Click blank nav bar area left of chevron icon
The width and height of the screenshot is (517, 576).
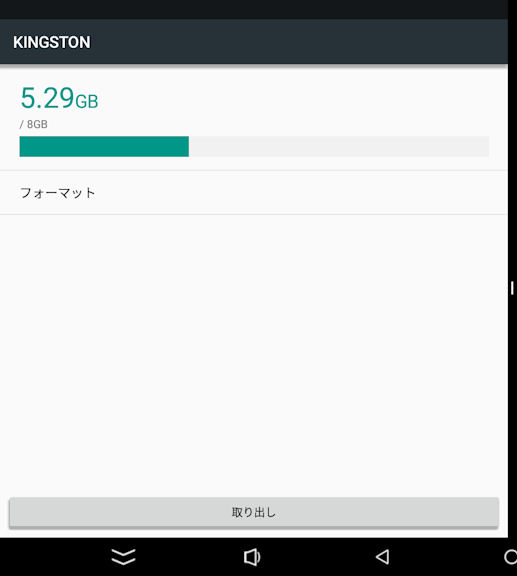pos(55,557)
